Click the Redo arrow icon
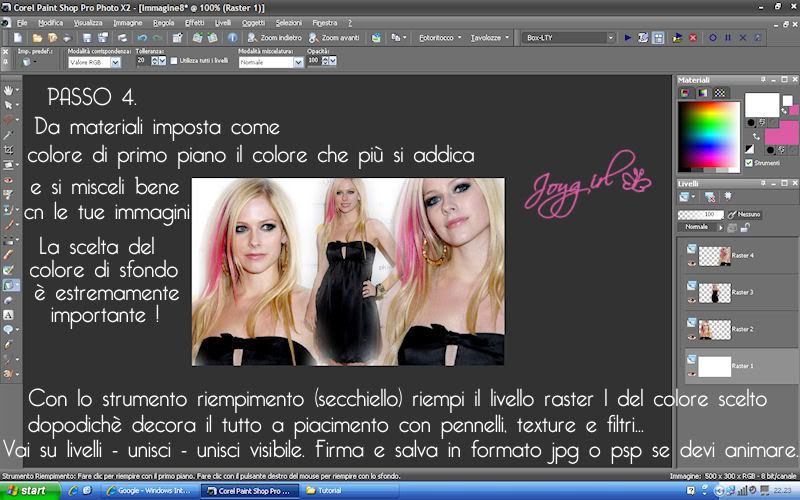This screenshot has height=500, width=800. pos(158,38)
